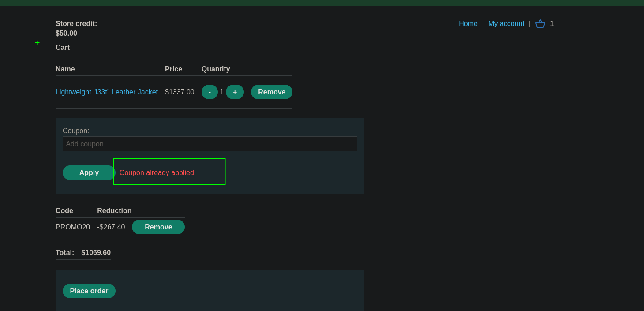This screenshot has height=311, width=644.
Task: Click the PROMO20 code text
Action: (73, 227)
